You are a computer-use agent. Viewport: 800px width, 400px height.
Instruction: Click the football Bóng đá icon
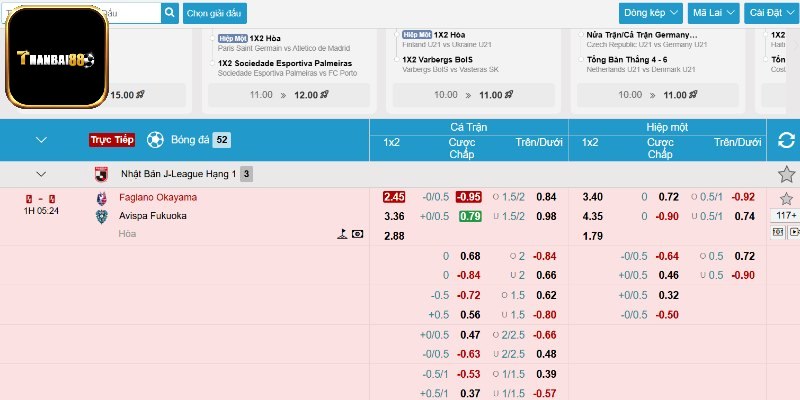(x=155, y=140)
